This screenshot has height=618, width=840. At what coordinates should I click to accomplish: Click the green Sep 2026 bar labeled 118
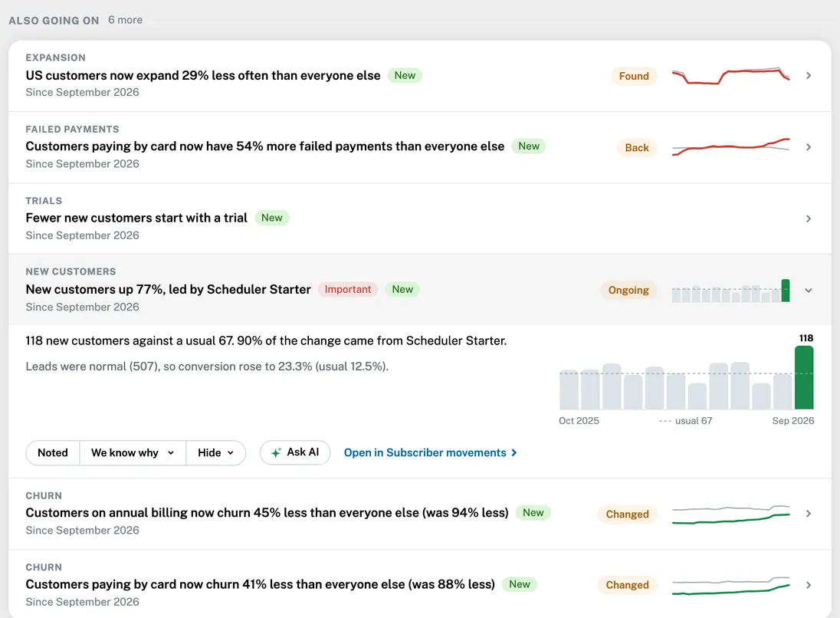pyautogui.click(x=803, y=377)
